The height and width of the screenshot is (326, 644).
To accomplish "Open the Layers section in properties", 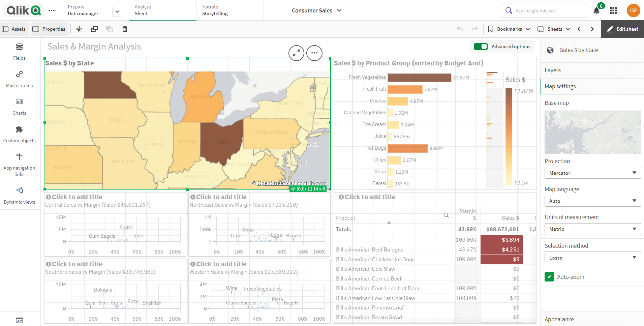I will pos(553,70).
